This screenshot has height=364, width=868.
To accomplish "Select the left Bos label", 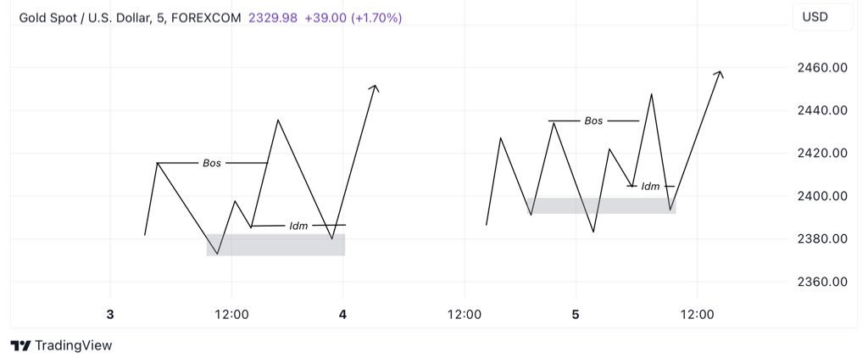I will click(x=212, y=164).
